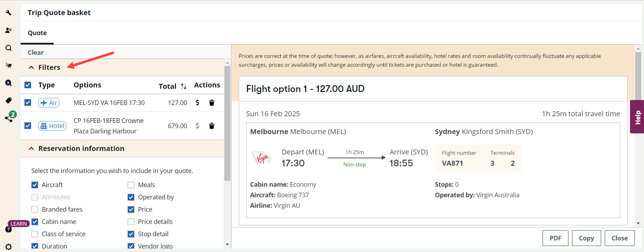Delete the MEL-SYD air item with trash icon
Viewport: 644px width, 252px height.
pos(212,102)
